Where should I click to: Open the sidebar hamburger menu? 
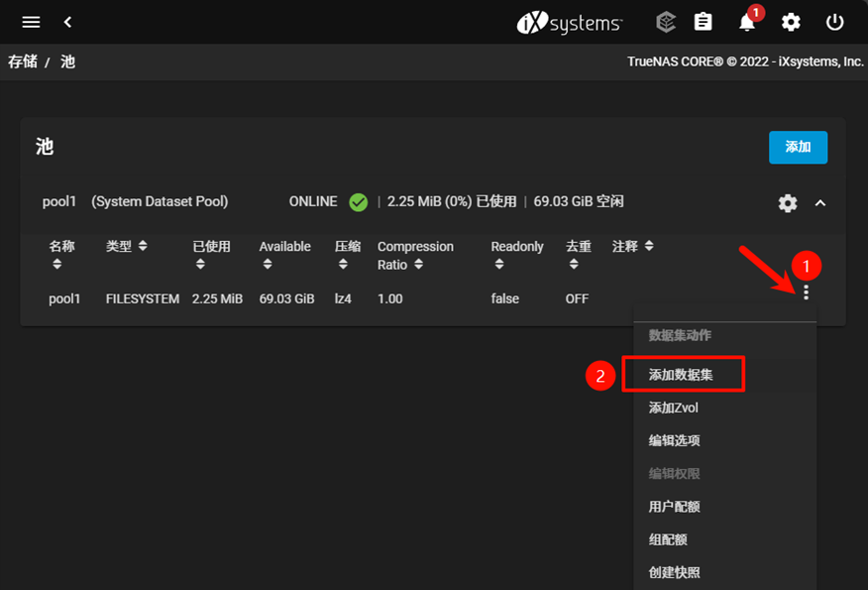pos(30,22)
